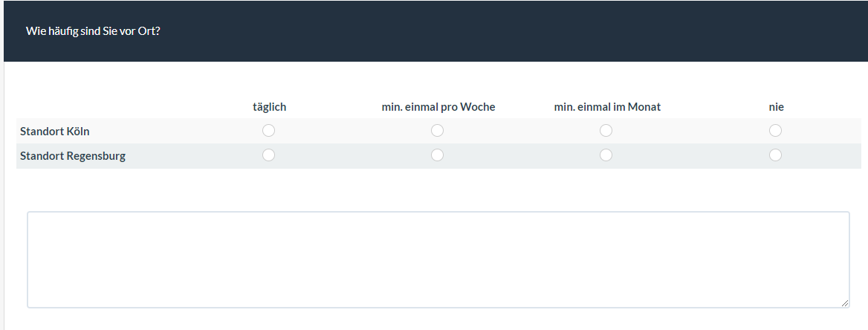This screenshot has width=868, height=330.
Task: Click the question title Wie häufig sind Sie vor Ort?
Action: coord(93,31)
